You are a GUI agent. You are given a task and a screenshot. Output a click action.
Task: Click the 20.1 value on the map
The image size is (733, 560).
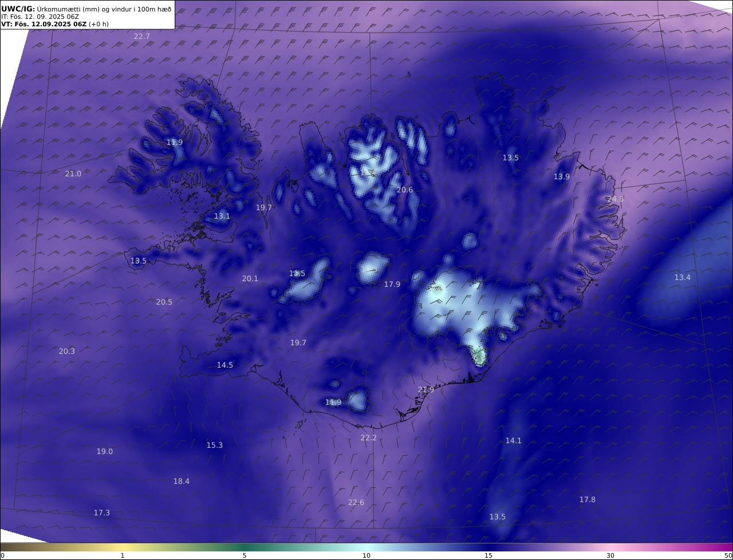[250, 278]
